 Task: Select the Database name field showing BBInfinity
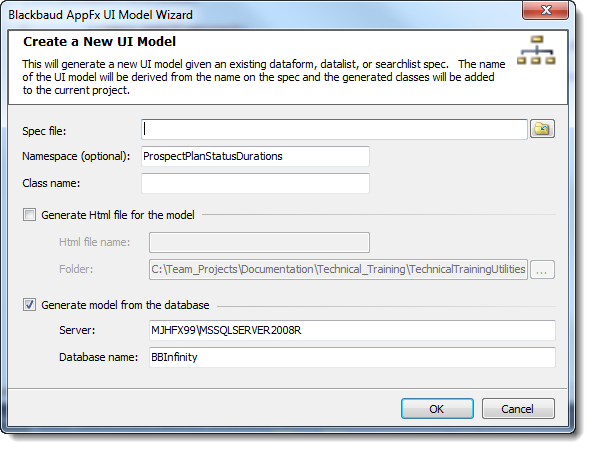point(352,357)
